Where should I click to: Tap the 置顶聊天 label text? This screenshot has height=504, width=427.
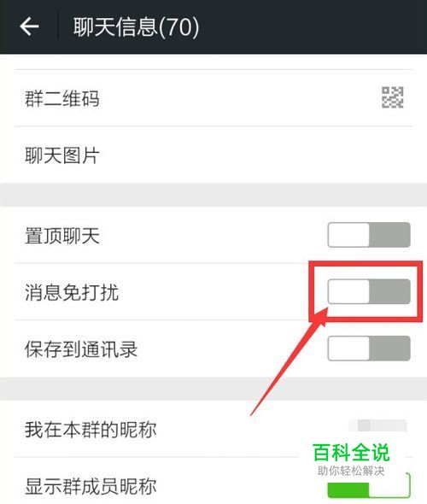point(62,236)
